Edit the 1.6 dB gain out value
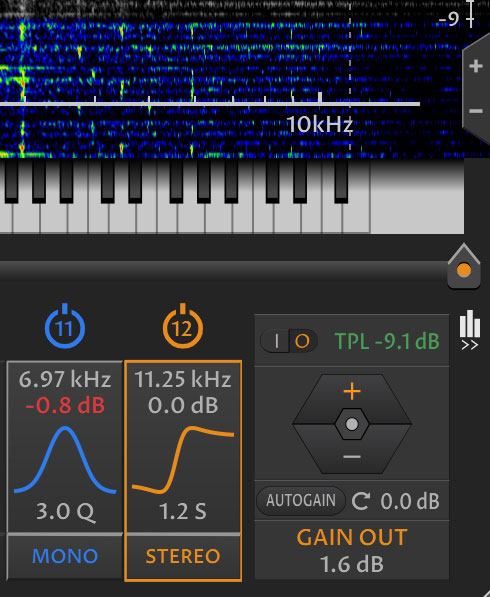The image size is (490, 597). tap(352, 564)
